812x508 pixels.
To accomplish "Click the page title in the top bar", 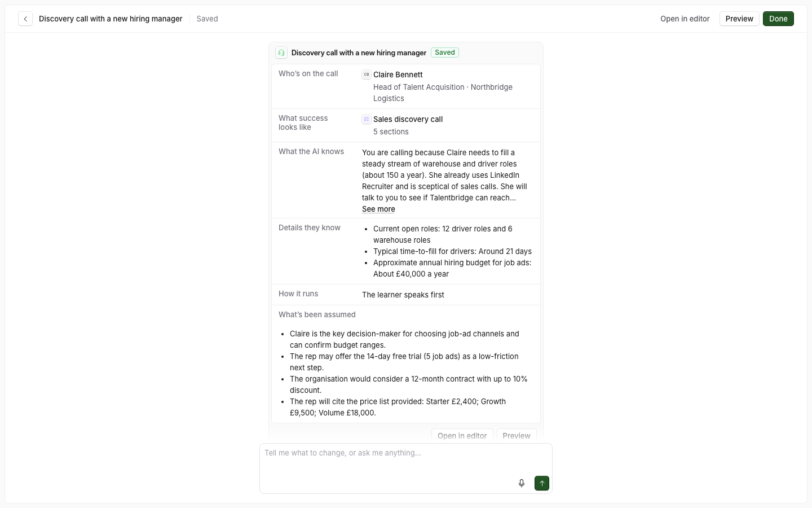I will 111,19.
